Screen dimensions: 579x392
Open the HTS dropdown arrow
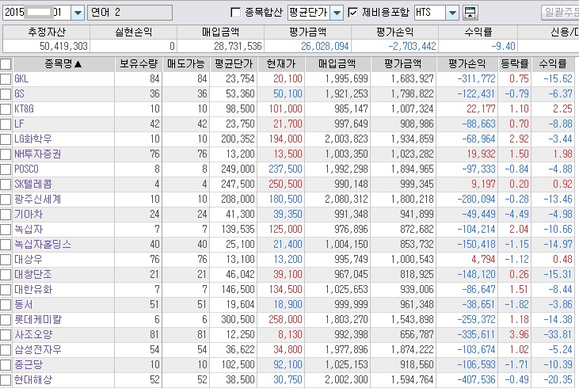(x=452, y=13)
